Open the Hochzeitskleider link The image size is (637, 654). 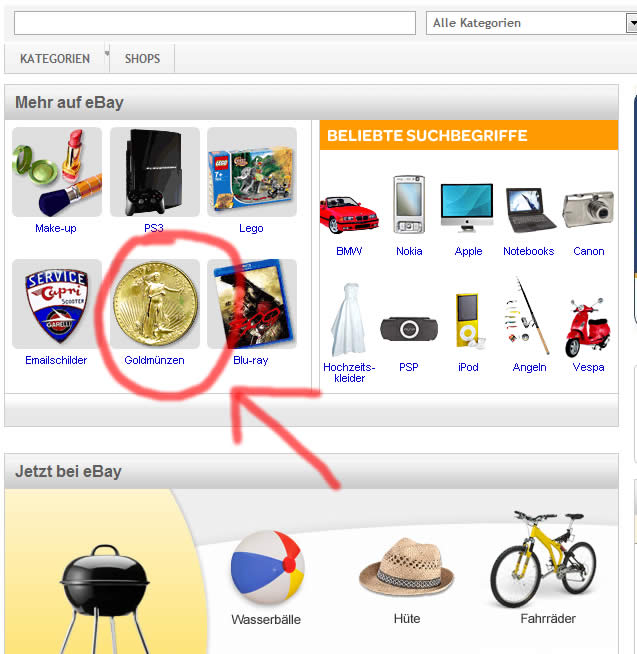click(x=349, y=372)
